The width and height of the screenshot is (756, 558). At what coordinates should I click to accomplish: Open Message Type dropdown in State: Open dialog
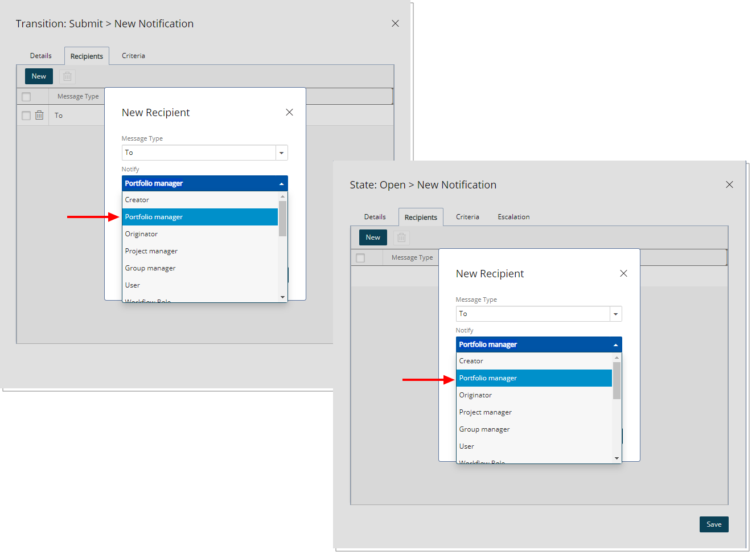(x=615, y=314)
